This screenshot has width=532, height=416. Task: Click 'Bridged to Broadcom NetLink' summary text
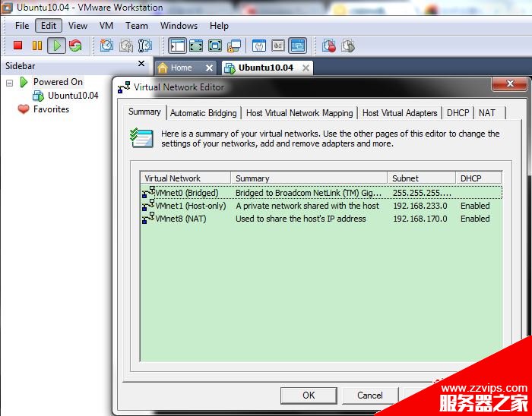click(309, 193)
